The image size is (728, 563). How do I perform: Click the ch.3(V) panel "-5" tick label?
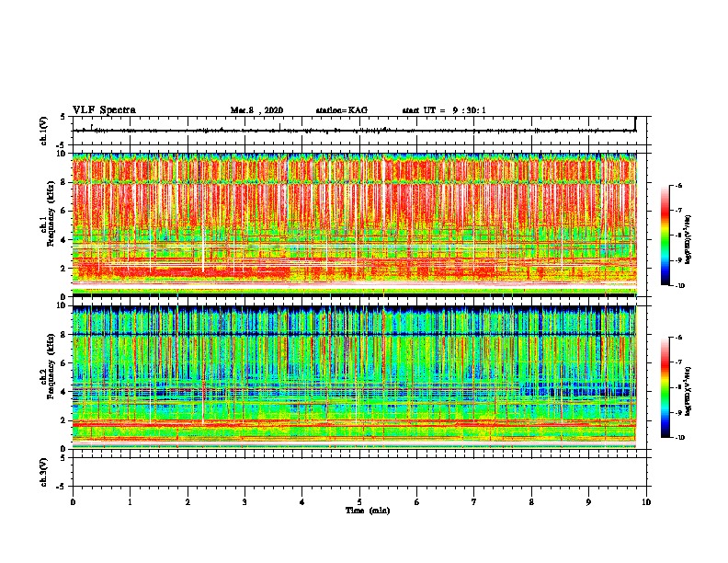tap(62, 487)
